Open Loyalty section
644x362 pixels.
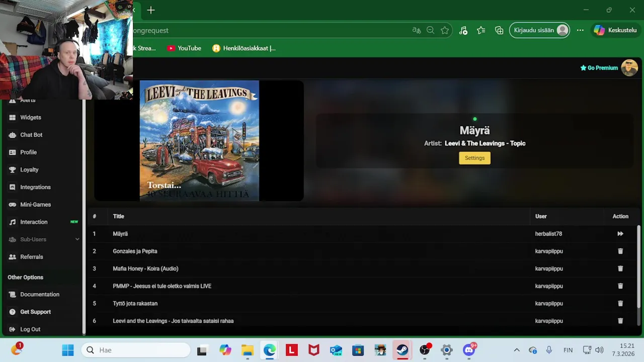coord(29,169)
